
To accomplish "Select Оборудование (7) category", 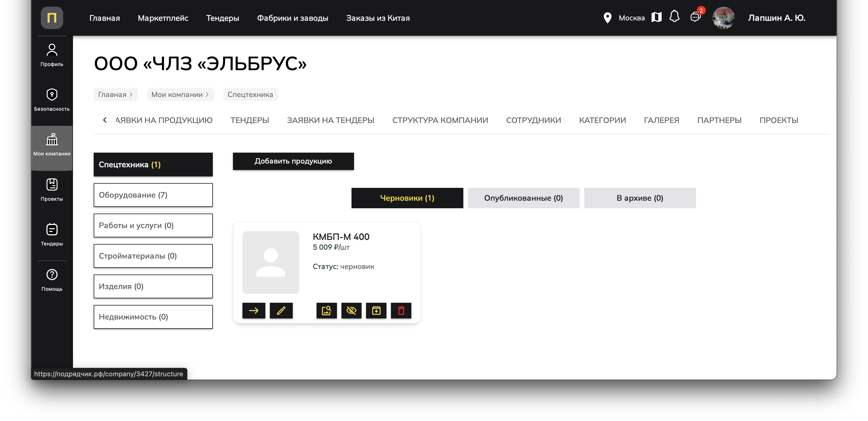I will 153,195.
